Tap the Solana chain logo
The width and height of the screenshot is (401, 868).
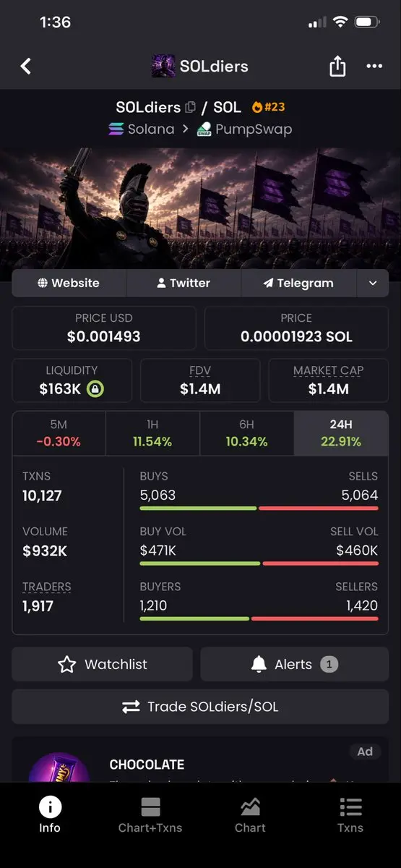[116, 129]
